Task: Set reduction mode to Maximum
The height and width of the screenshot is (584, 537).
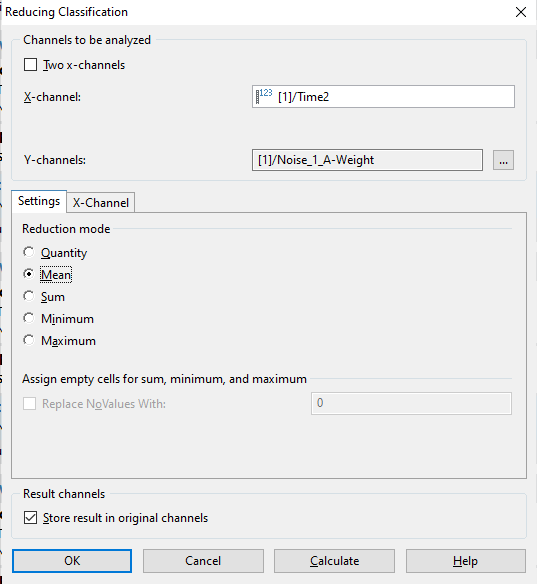Action: [29, 340]
